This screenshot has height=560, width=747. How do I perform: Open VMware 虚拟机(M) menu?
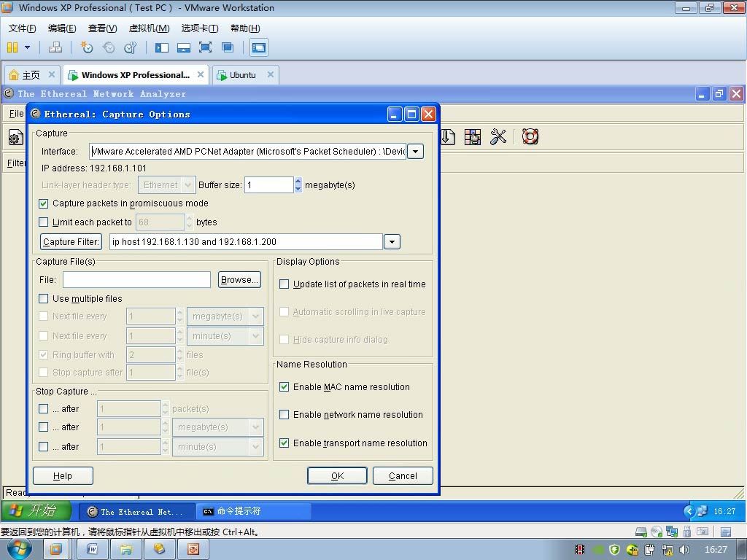point(149,28)
